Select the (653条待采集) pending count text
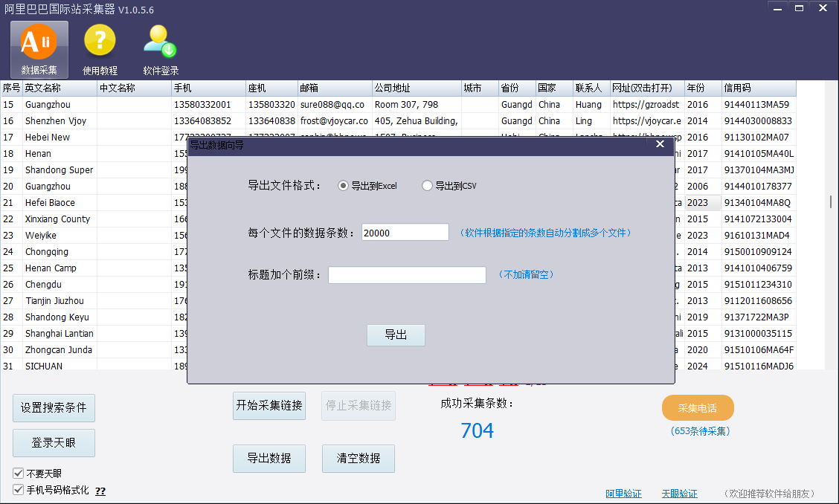The width and height of the screenshot is (839, 504). click(x=700, y=431)
